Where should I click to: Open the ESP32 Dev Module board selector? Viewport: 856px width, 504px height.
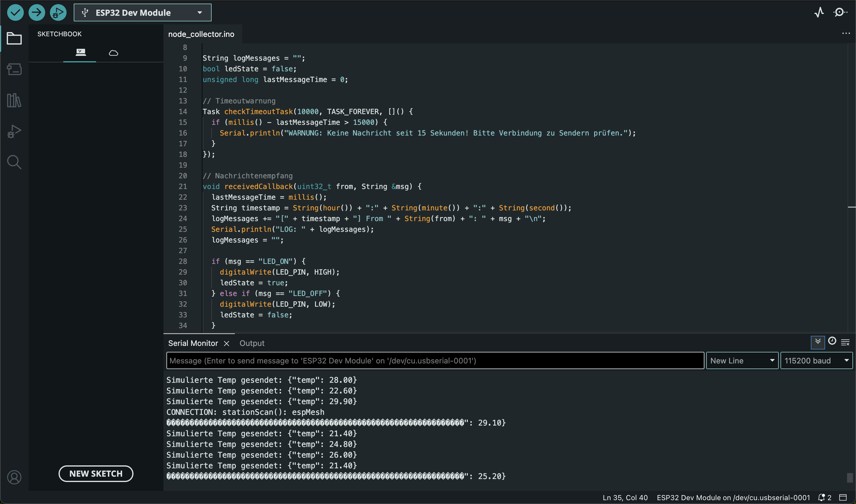click(142, 12)
